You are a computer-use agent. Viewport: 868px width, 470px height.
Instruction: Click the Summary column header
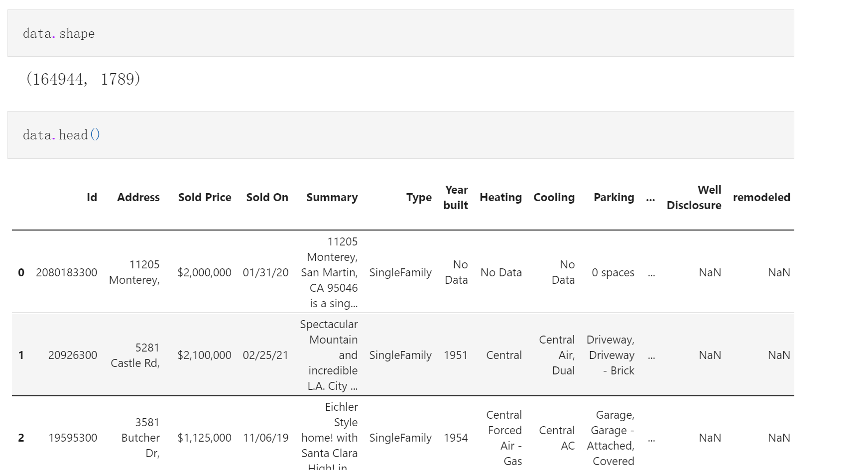coord(332,198)
